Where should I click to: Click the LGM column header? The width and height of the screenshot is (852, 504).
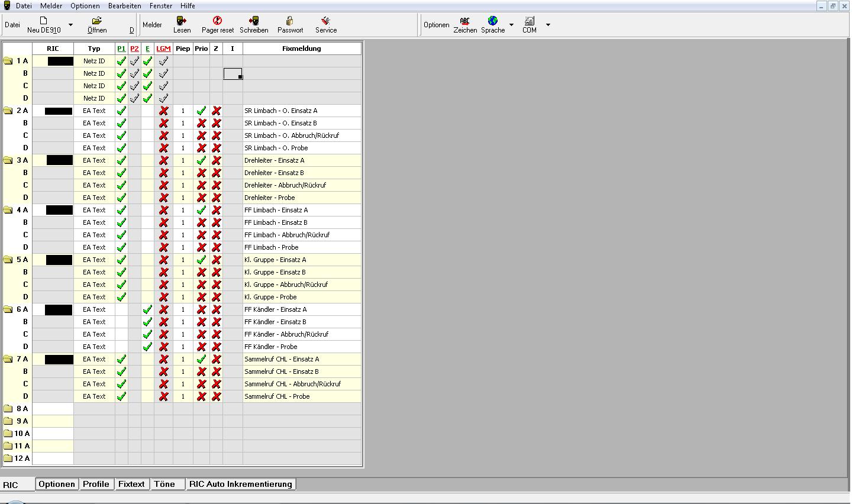click(163, 49)
